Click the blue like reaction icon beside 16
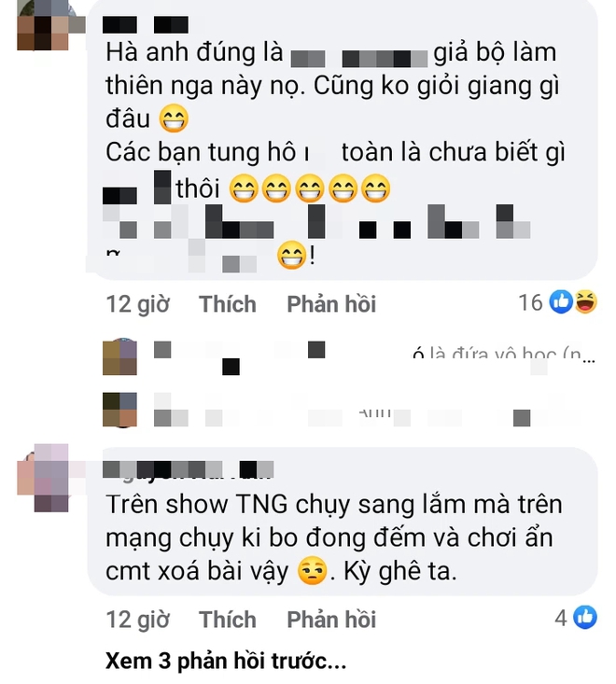 pos(561,301)
